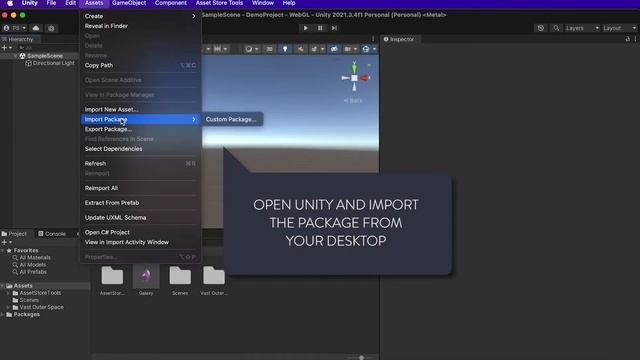Toggle the 2D view button
The height and width of the screenshot is (360, 640).
[269, 49]
